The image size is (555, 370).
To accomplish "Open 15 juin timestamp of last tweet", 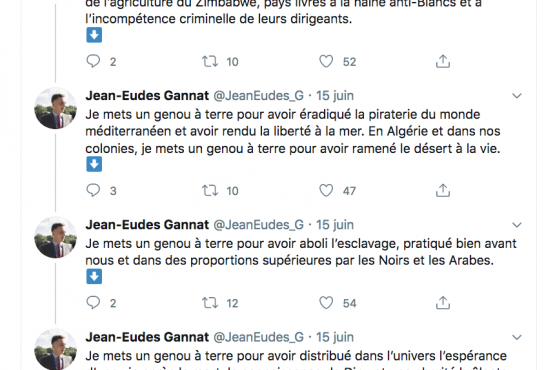I will pos(335,337).
